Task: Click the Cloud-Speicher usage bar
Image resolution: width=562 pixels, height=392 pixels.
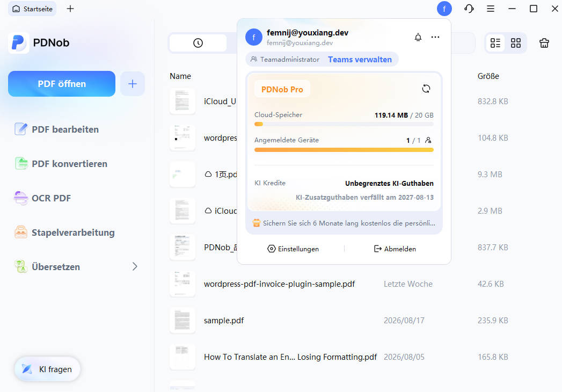Action: (344, 124)
